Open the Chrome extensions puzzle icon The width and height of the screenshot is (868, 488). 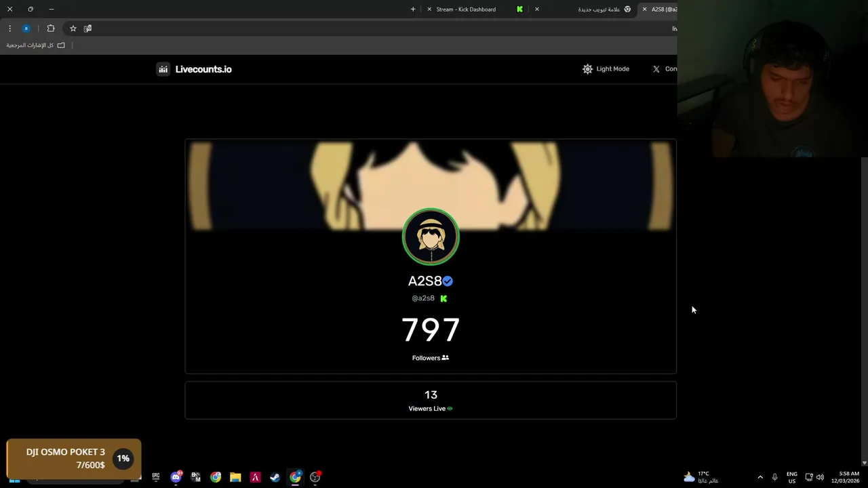point(51,28)
